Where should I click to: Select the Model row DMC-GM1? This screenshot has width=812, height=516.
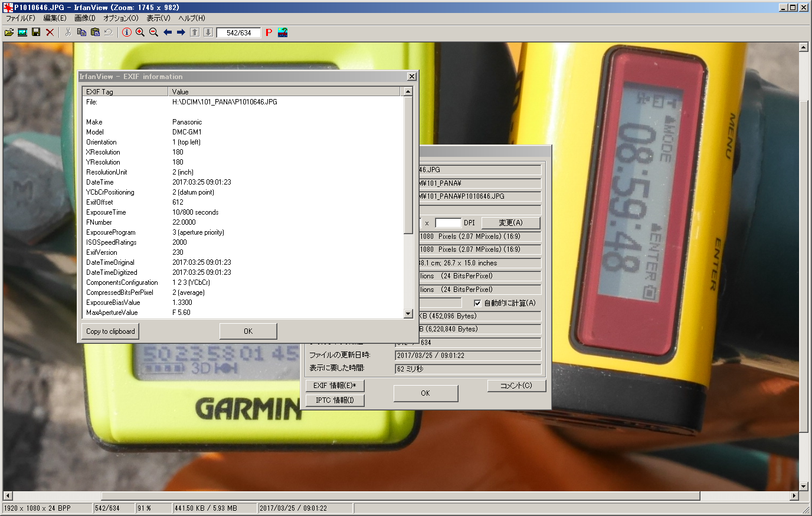243,132
